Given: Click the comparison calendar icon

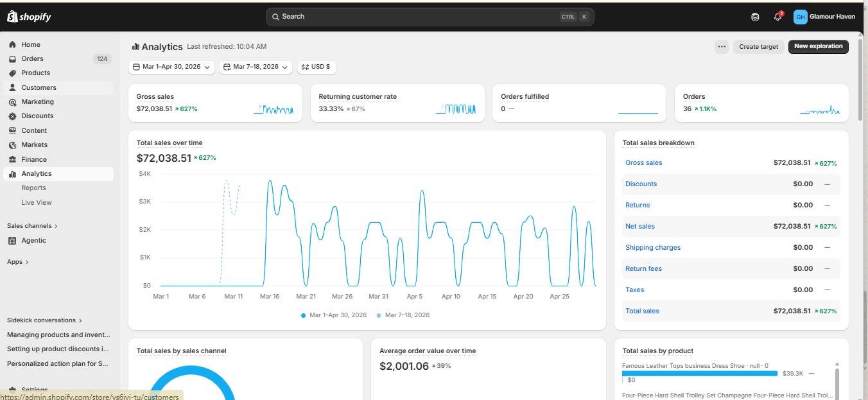Looking at the screenshot, I should pyautogui.click(x=227, y=67).
